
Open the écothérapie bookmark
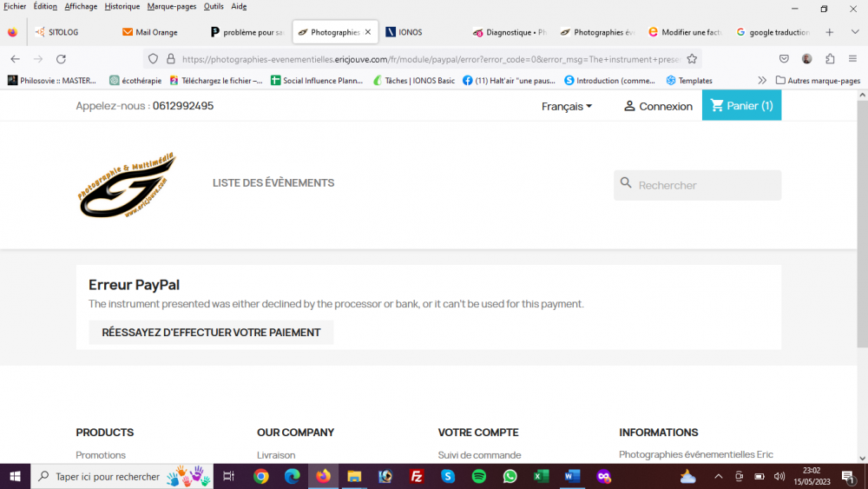[x=135, y=80]
